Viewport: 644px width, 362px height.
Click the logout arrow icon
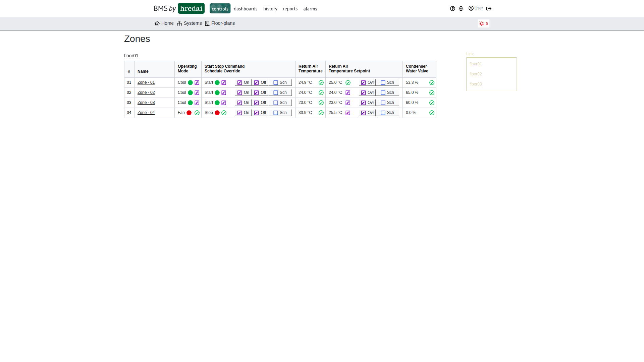tap(489, 9)
